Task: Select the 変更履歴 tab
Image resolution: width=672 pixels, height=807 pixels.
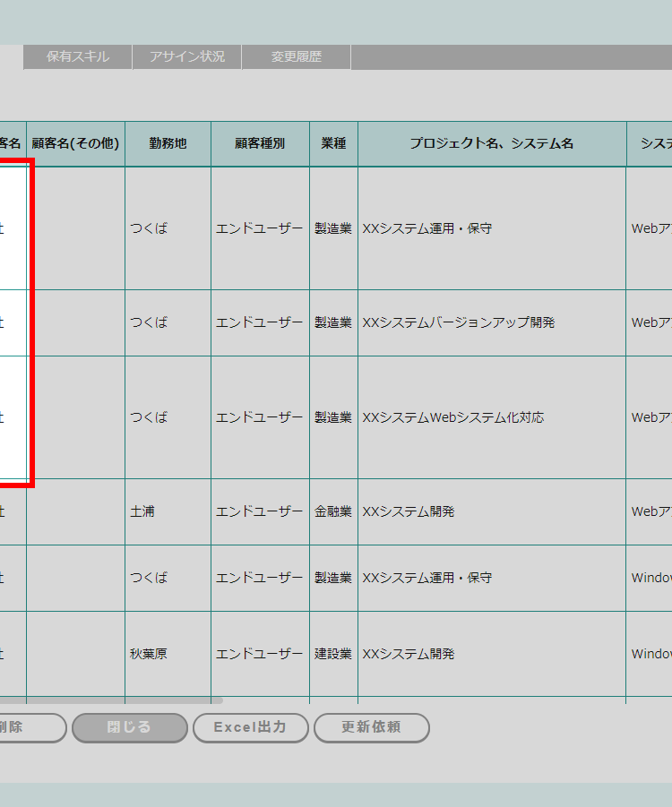Action: (297, 56)
